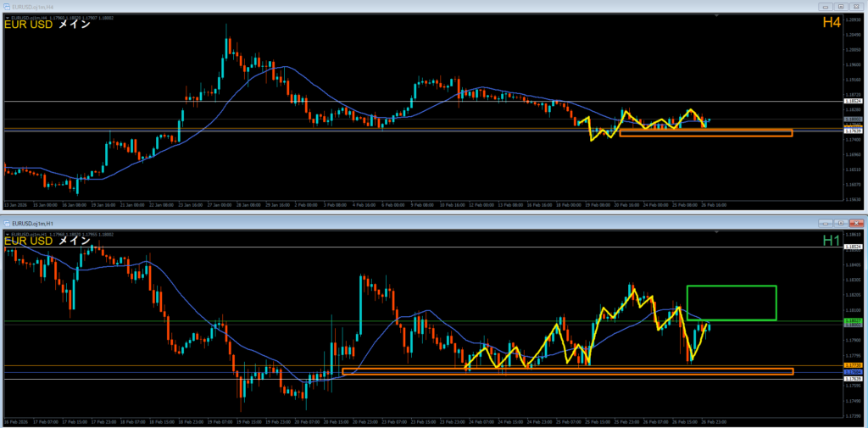Click the '26 Feb 16:00' date on H4 time axis
This screenshot has width=868, height=428.
point(715,204)
